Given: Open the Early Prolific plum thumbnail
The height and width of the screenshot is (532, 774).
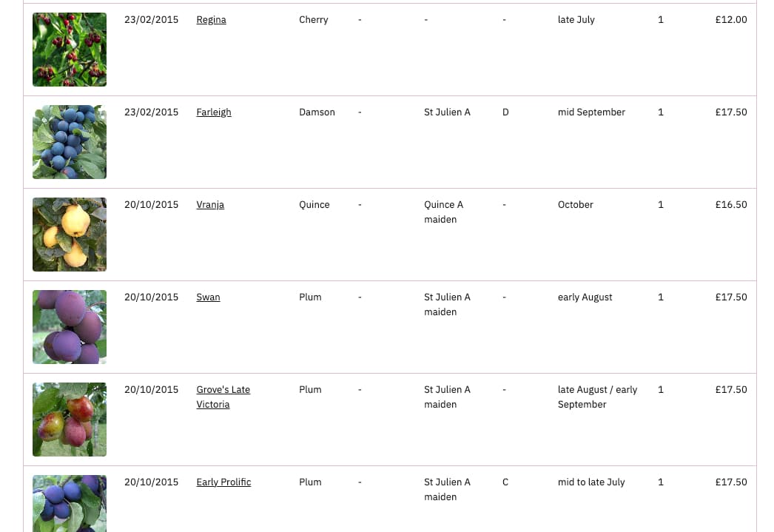Looking at the screenshot, I should point(70,503).
